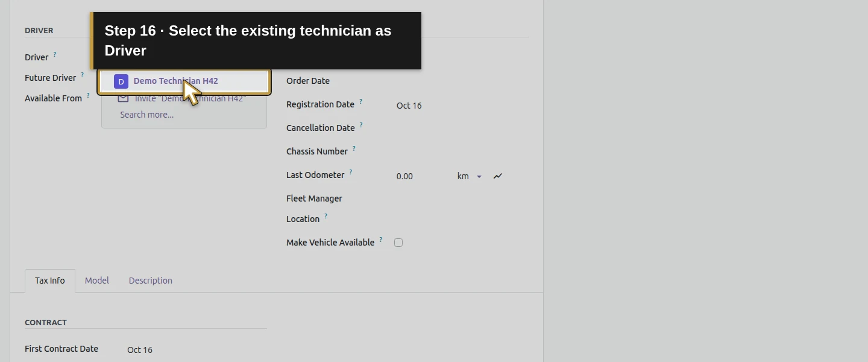
Task: Click the Location input field
Action: pos(462,219)
